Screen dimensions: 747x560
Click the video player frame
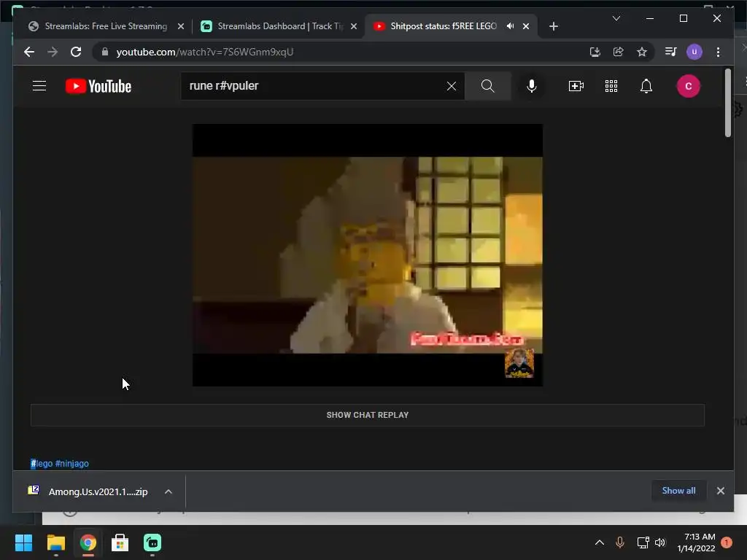[368, 255]
